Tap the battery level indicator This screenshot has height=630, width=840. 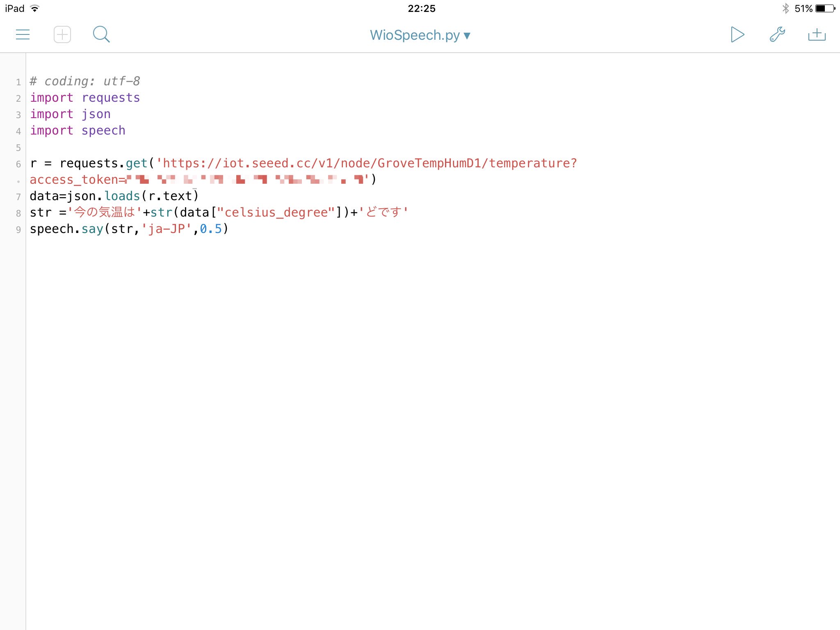point(824,7)
